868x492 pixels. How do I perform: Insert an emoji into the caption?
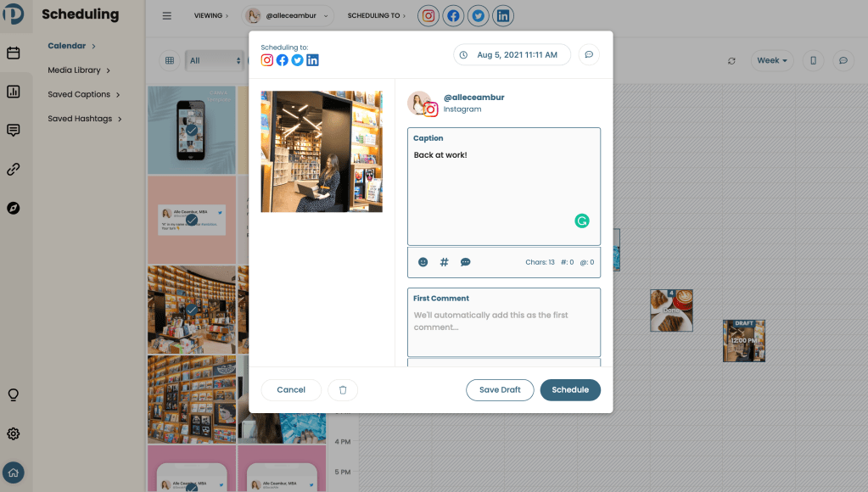(423, 262)
